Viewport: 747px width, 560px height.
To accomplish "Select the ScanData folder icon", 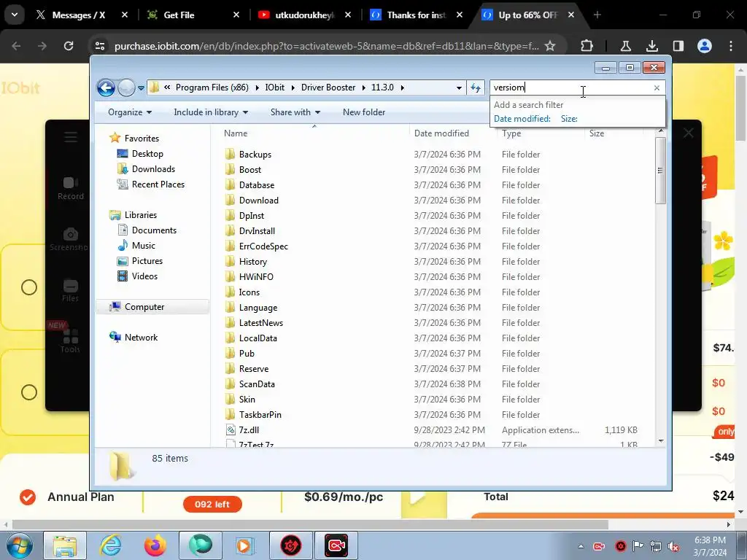I will click(230, 384).
